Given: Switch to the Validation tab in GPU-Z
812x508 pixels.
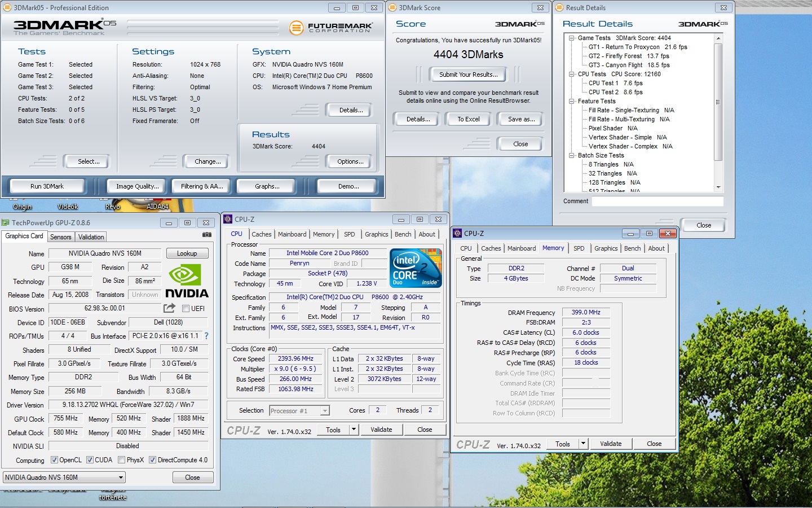Looking at the screenshot, I should (91, 237).
